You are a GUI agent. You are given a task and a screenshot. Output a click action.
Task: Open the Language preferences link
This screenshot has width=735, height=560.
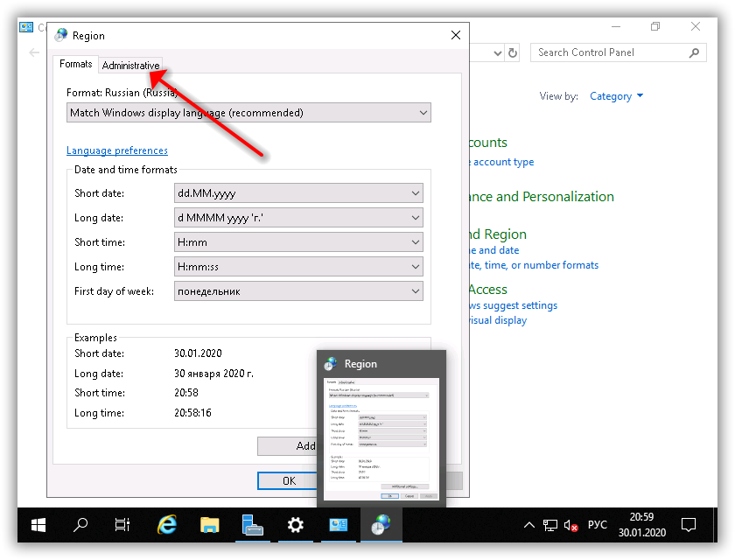pyautogui.click(x=117, y=150)
